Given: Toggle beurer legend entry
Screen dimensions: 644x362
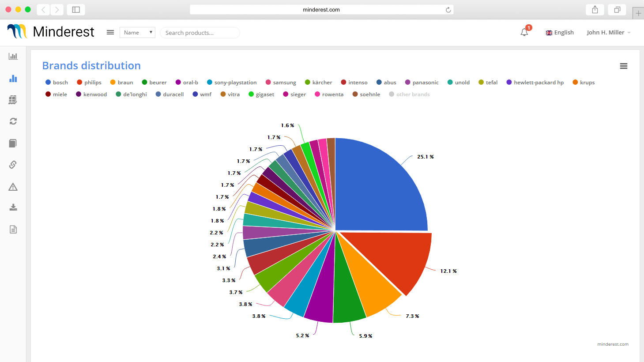Looking at the screenshot, I should [x=154, y=83].
